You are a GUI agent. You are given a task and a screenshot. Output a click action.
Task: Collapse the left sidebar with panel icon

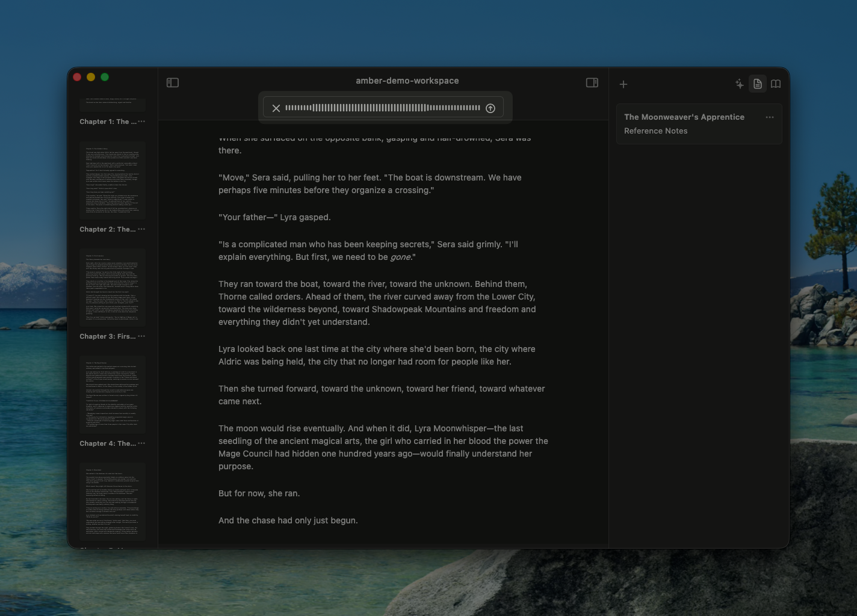(173, 82)
